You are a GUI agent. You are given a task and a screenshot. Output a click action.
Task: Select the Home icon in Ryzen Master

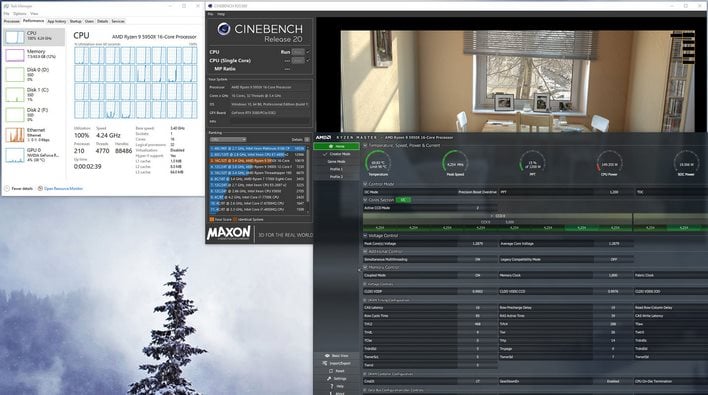[331, 146]
